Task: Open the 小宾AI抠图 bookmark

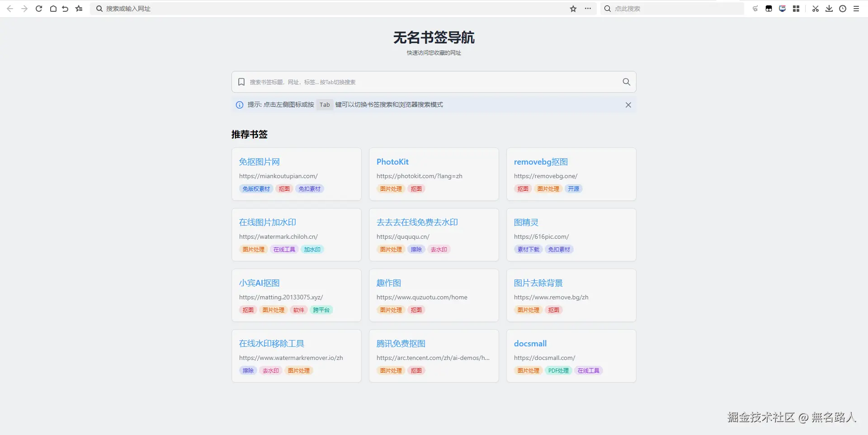Action: tap(259, 283)
